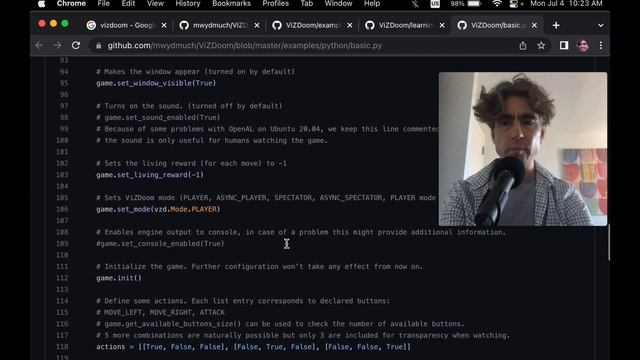The height and width of the screenshot is (360, 640).
Task: Expand the tab search chevron
Action: click(x=600, y=25)
